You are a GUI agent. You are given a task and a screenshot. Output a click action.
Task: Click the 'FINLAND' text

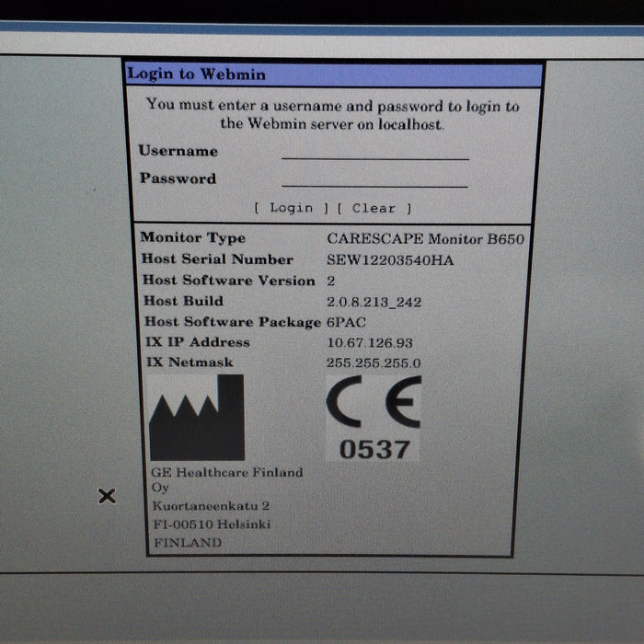[188, 543]
